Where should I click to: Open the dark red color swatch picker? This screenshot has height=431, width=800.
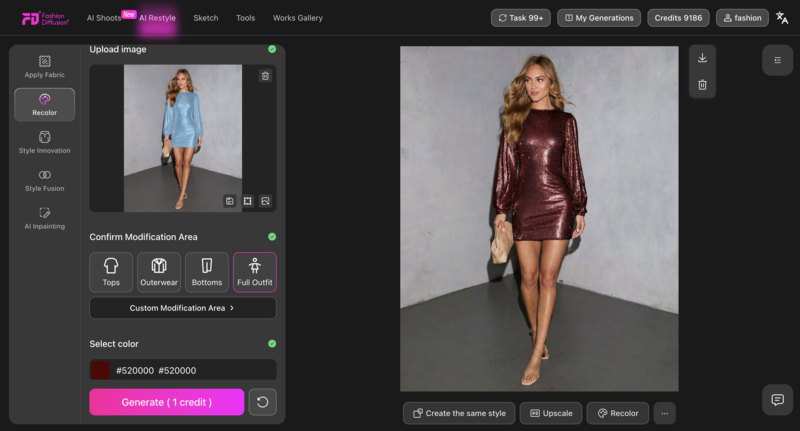pos(100,370)
